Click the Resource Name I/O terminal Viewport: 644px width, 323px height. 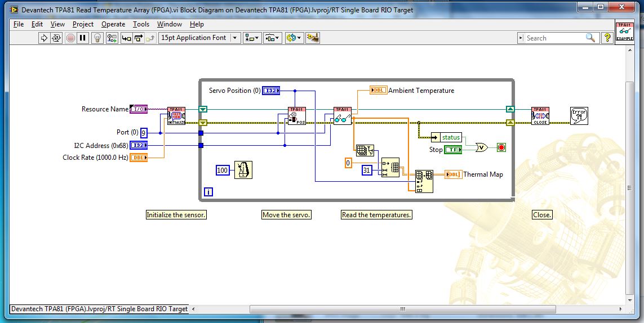point(139,109)
